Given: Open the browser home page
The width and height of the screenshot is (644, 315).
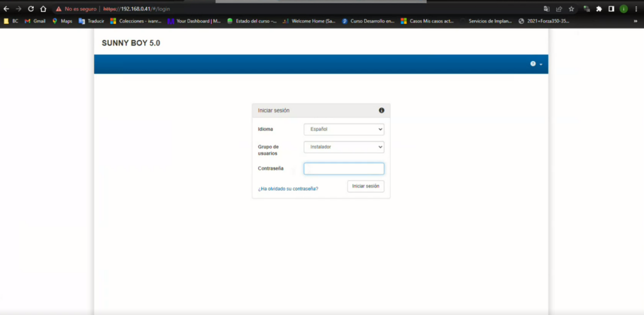Looking at the screenshot, I should coord(43,9).
